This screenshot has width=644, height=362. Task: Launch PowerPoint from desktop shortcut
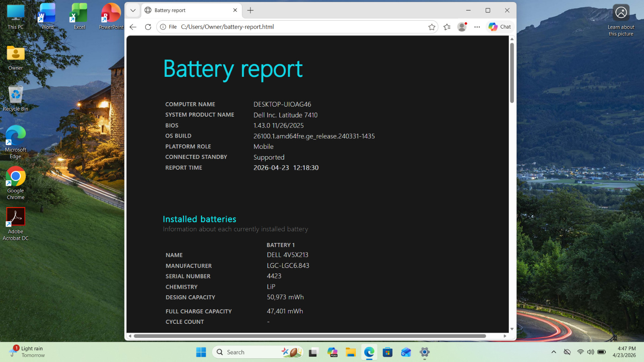coord(111,17)
